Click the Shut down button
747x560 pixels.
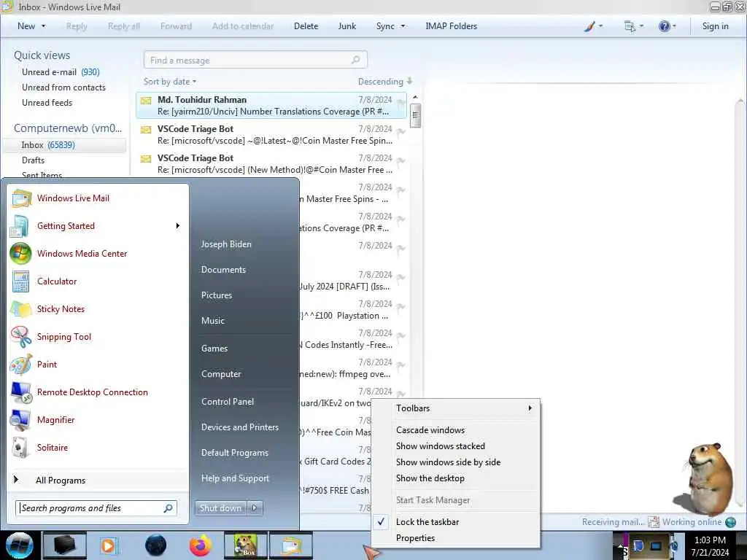[220, 508]
